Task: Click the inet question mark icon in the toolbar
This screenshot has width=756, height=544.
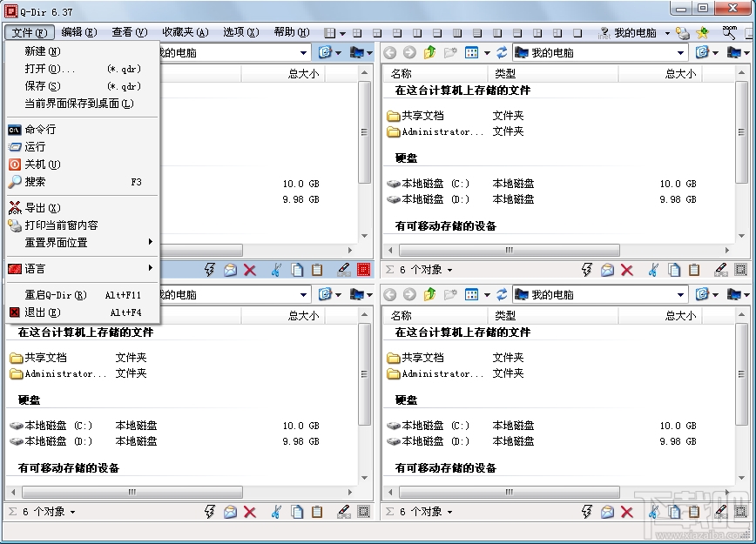Action: (604, 33)
